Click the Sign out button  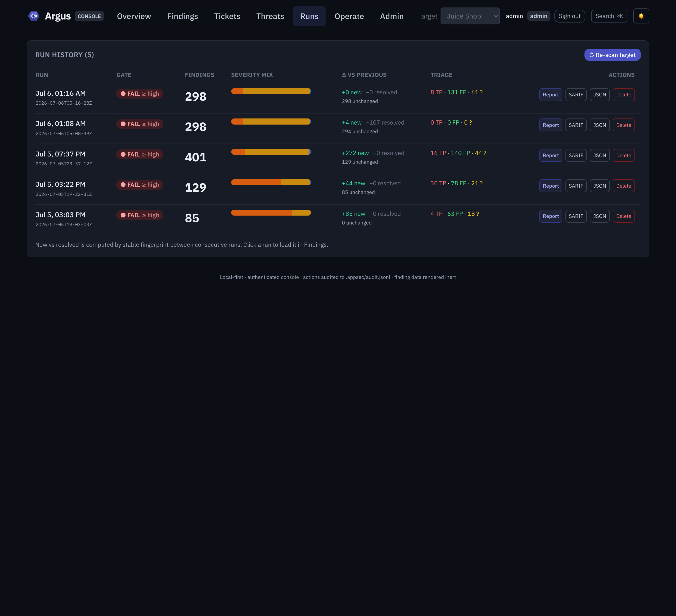pyautogui.click(x=569, y=16)
